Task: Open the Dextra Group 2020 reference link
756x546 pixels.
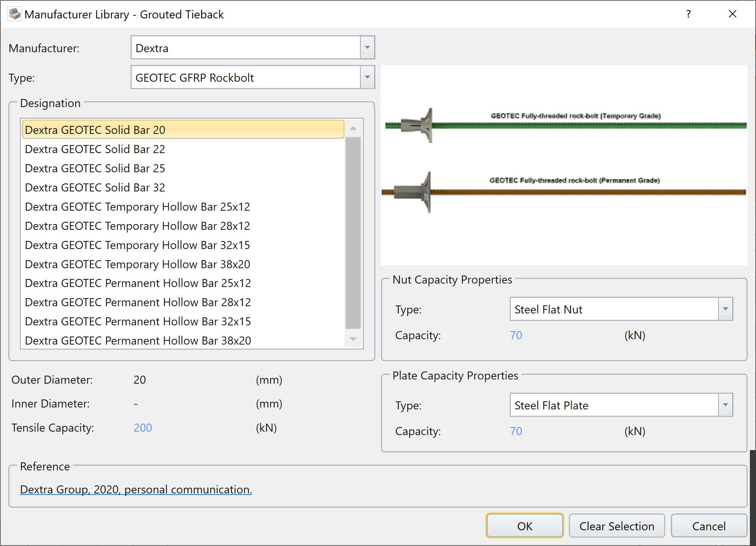Action: [136, 490]
